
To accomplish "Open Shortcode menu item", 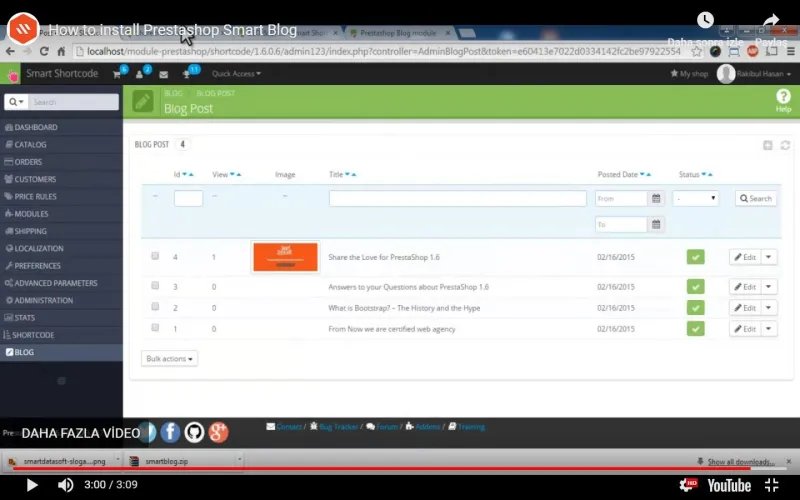I will 61,335.
